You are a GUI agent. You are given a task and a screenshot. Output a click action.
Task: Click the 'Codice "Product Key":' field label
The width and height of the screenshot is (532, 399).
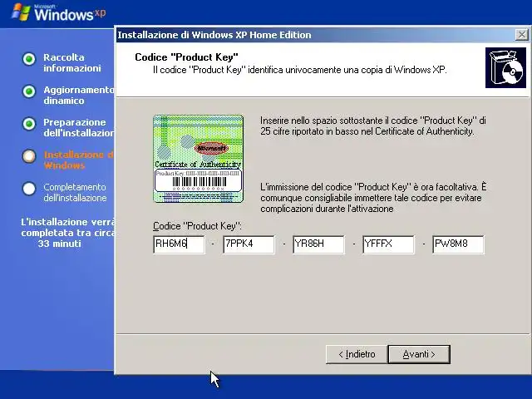197,226
